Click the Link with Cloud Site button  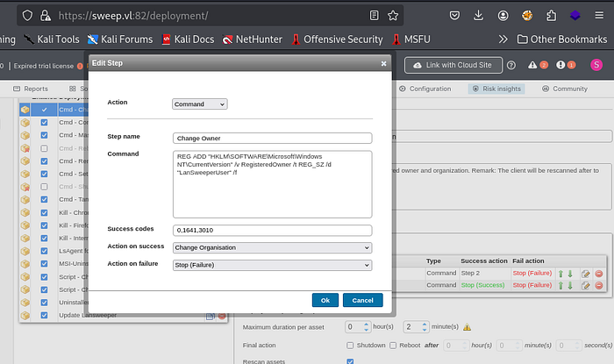point(453,66)
